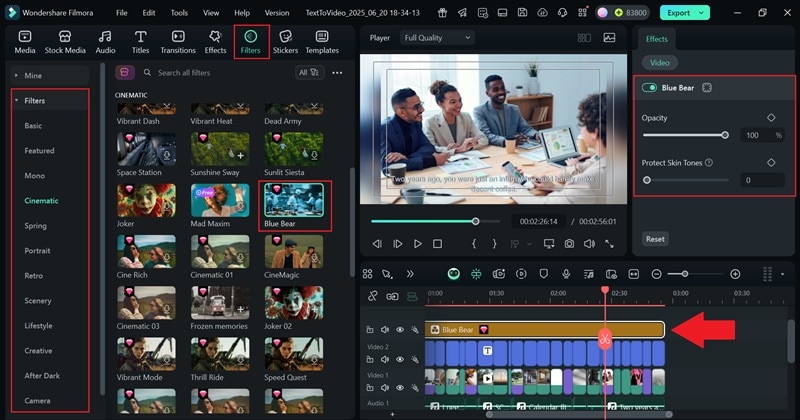The width and height of the screenshot is (800, 420).
Task: Stop playback with the stop button
Action: (x=437, y=244)
